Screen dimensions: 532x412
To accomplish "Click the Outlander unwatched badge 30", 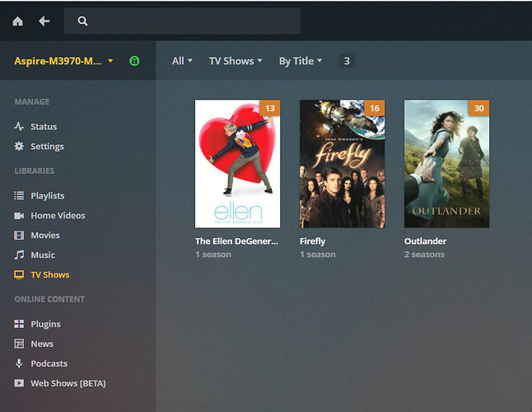I will (478, 108).
